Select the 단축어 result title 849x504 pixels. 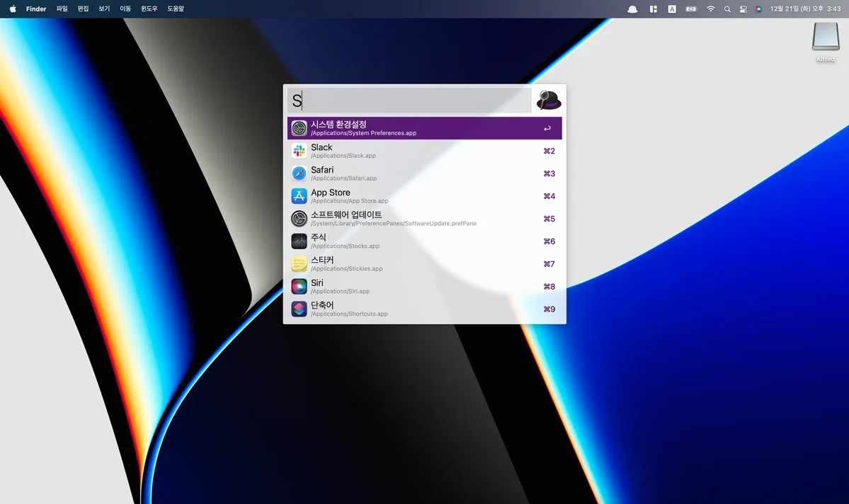tap(322, 305)
